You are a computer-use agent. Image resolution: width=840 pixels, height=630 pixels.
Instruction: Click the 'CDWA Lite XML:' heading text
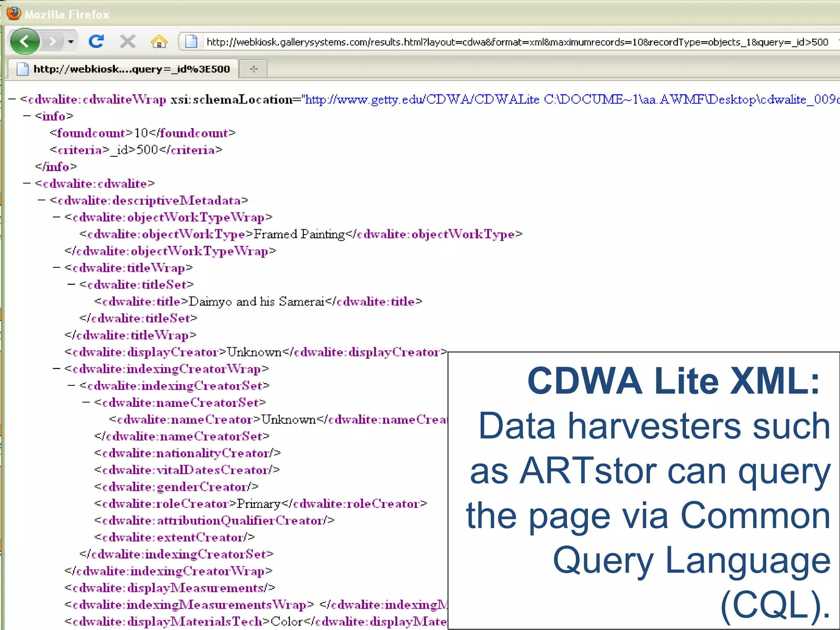tap(673, 381)
